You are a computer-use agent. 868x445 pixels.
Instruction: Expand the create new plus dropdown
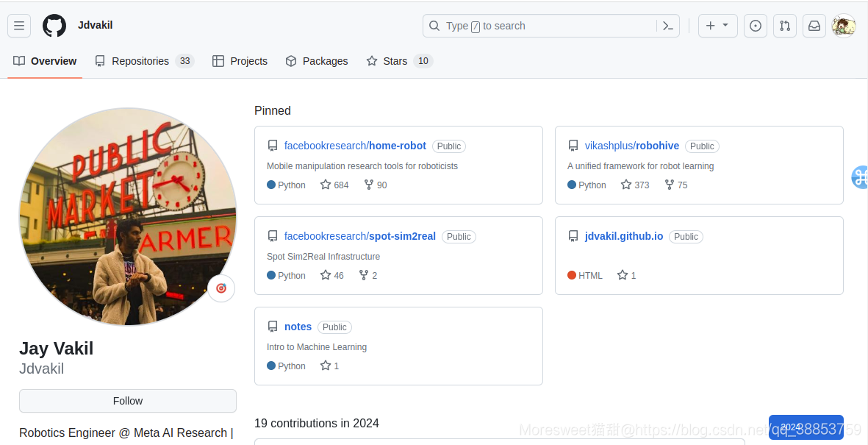point(718,26)
